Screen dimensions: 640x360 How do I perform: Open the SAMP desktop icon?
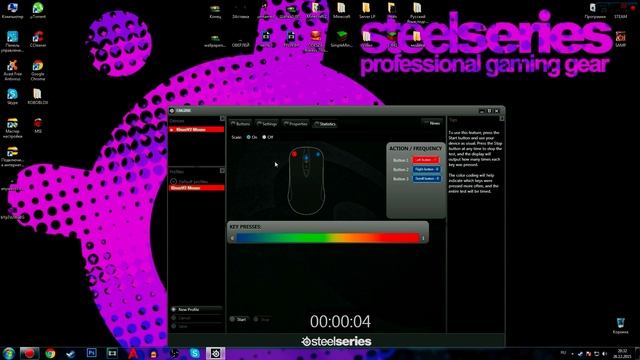click(620, 39)
